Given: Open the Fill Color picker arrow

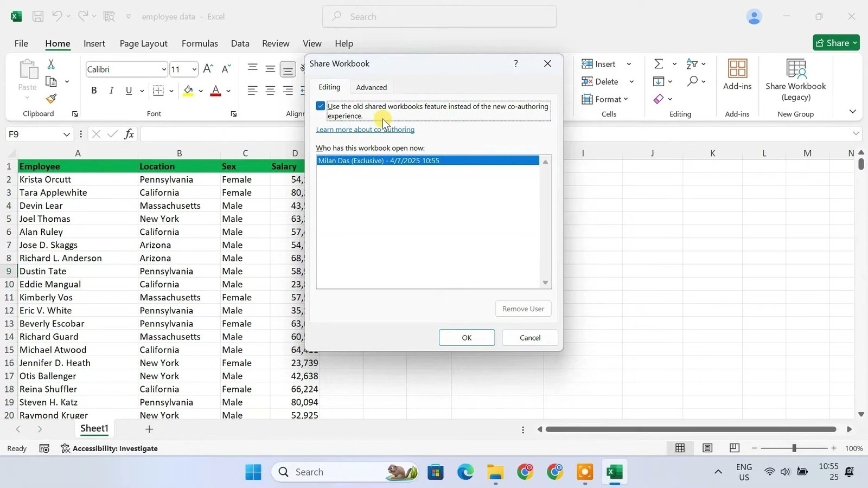Looking at the screenshot, I should (x=201, y=91).
